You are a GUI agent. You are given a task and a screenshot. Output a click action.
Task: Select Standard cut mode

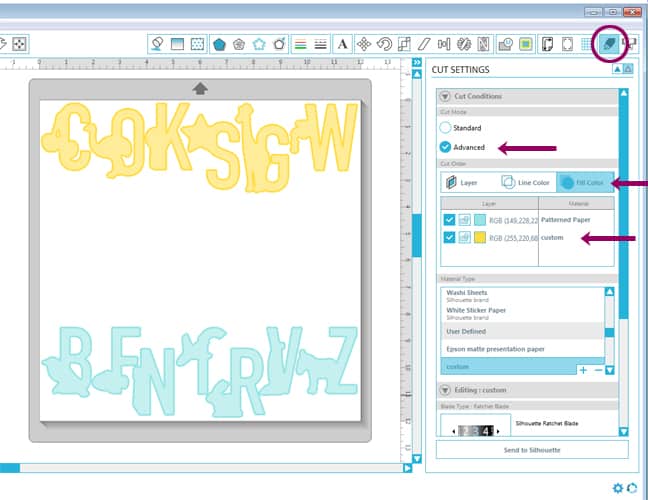(x=446, y=128)
